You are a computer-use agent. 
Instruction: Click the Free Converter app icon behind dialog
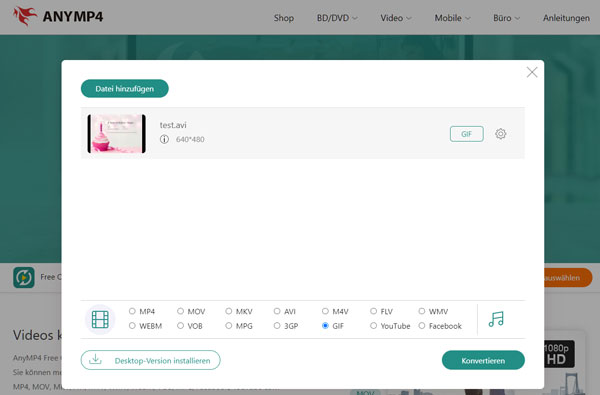(x=24, y=277)
